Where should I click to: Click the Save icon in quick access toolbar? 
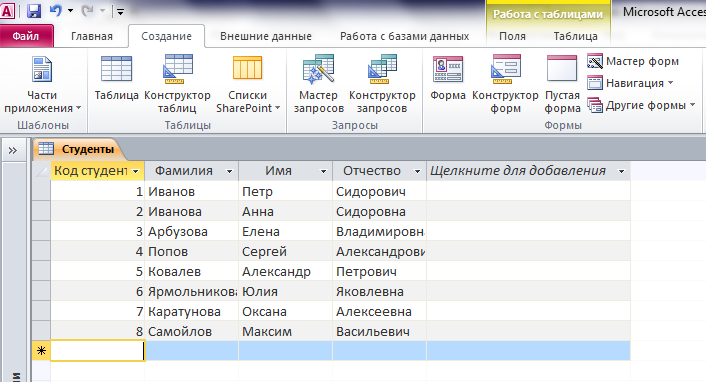click(x=34, y=11)
